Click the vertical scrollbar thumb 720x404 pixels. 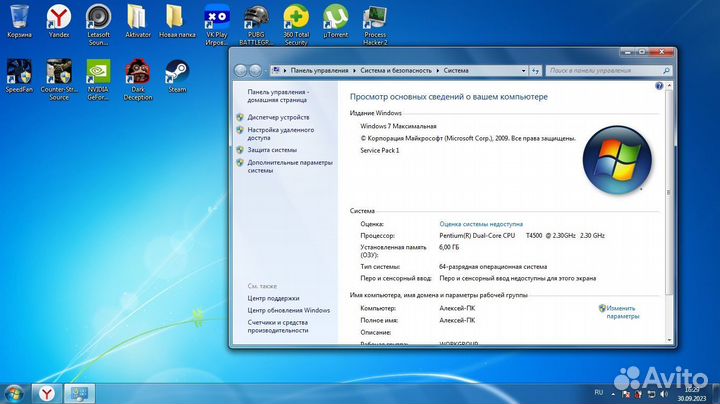click(x=669, y=192)
